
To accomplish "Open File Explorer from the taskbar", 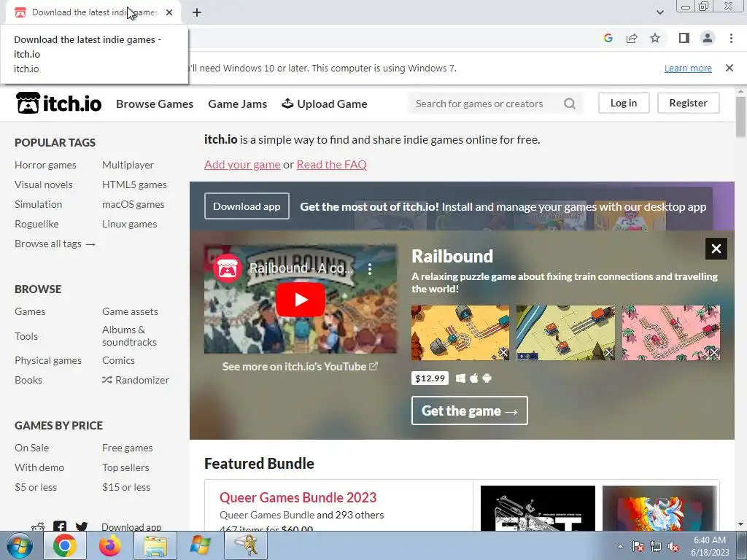I will pos(155,545).
